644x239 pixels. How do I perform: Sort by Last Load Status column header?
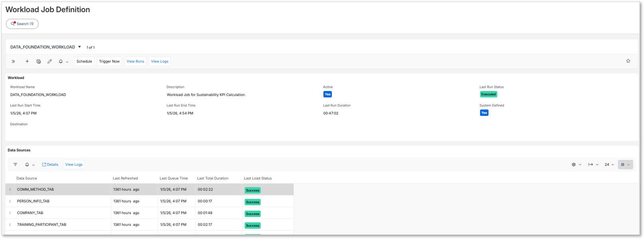point(258,178)
